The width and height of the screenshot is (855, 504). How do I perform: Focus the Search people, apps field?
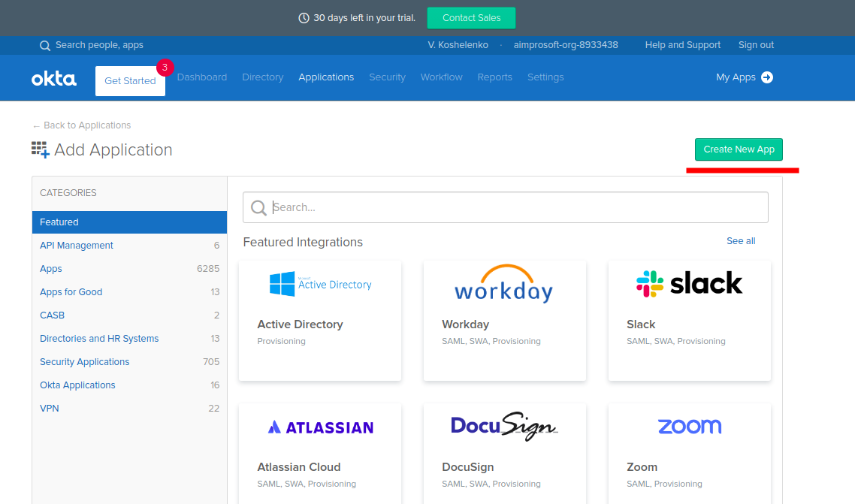(x=99, y=45)
